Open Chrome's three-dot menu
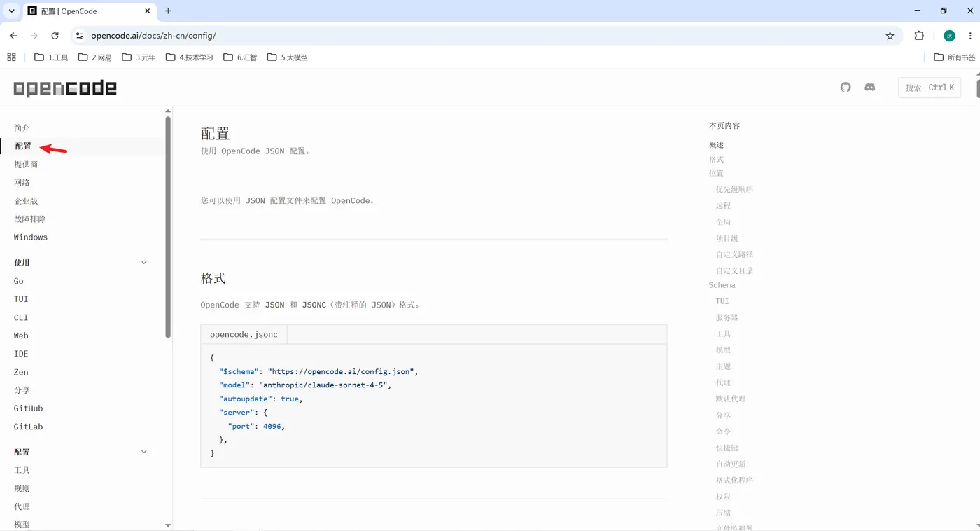This screenshot has height=531, width=980. point(969,36)
